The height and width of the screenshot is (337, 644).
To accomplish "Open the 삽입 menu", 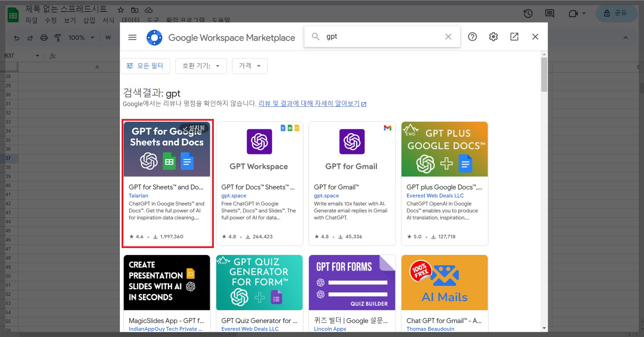I will tap(89, 21).
